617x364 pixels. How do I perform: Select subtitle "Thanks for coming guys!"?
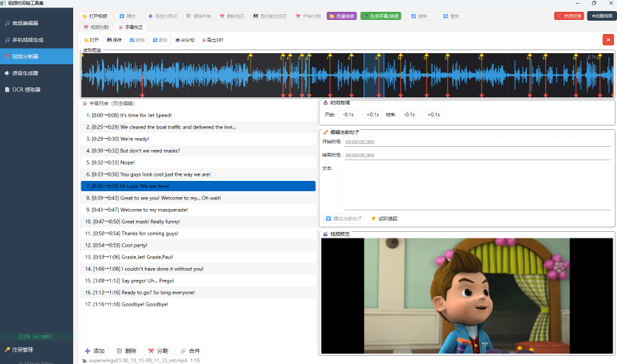pos(198,233)
